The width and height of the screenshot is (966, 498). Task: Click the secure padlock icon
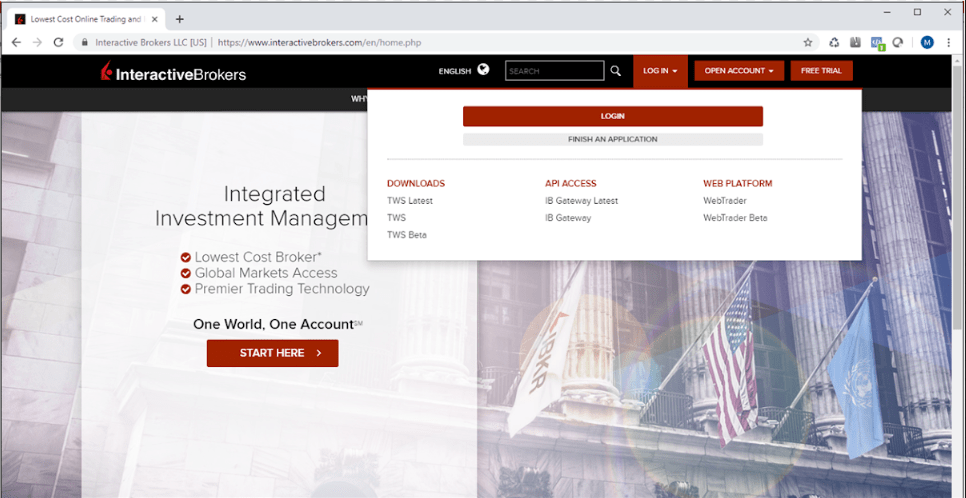(85, 43)
